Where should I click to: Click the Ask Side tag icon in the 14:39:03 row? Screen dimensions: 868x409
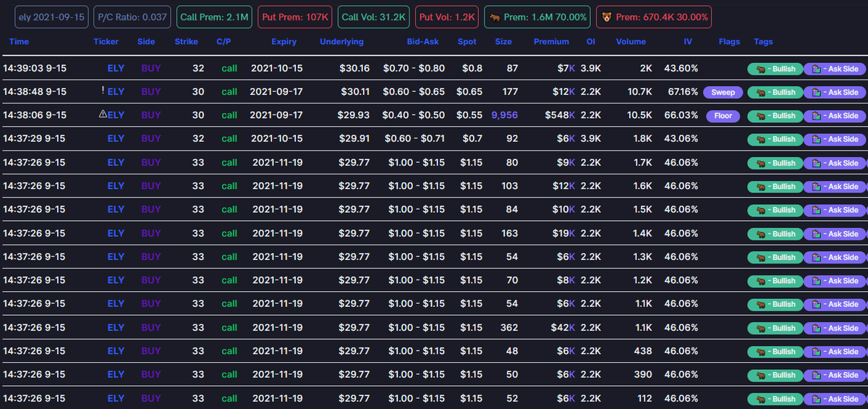pos(816,69)
